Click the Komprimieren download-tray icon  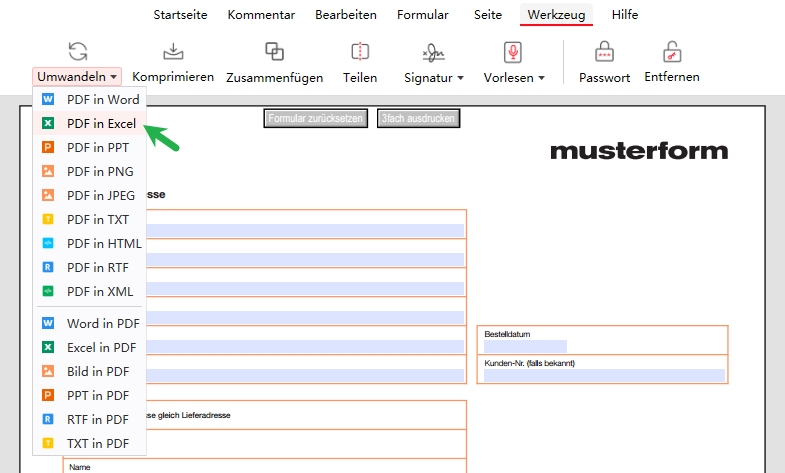(x=173, y=51)
